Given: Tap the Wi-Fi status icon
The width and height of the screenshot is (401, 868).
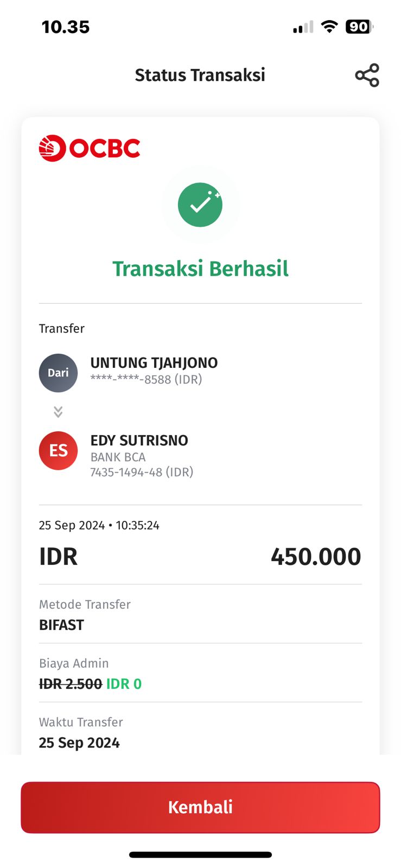Looking at the screenshot, I should 329,27.
